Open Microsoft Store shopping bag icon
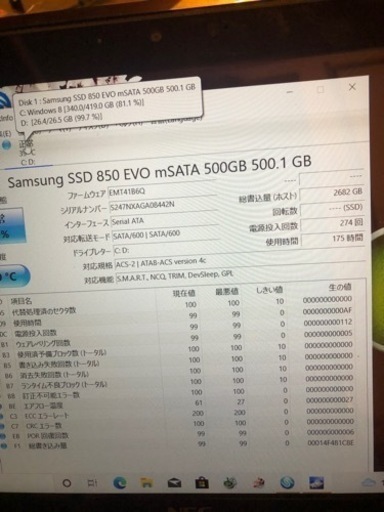384x512 pixels. coord(202,483)
